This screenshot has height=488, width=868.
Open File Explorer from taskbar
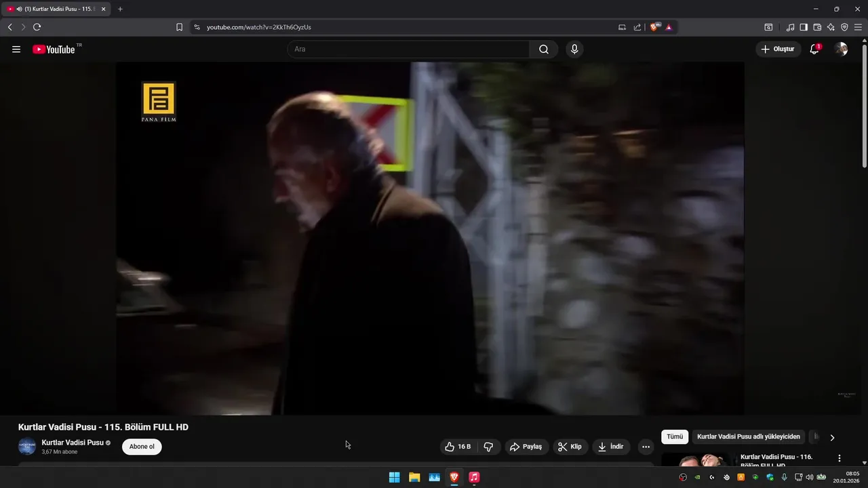[414, 477]
